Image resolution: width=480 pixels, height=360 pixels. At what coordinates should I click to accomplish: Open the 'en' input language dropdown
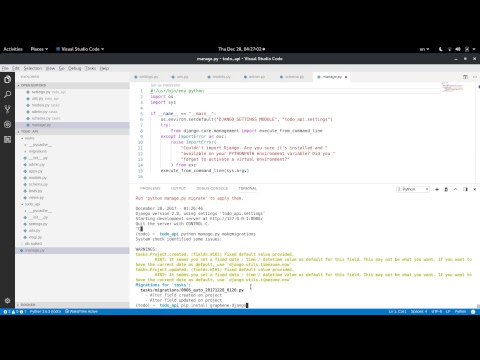click(x=424, y=49)
